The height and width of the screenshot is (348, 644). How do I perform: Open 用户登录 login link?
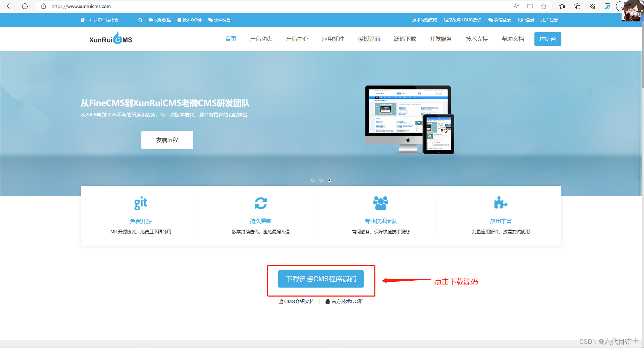526,20
